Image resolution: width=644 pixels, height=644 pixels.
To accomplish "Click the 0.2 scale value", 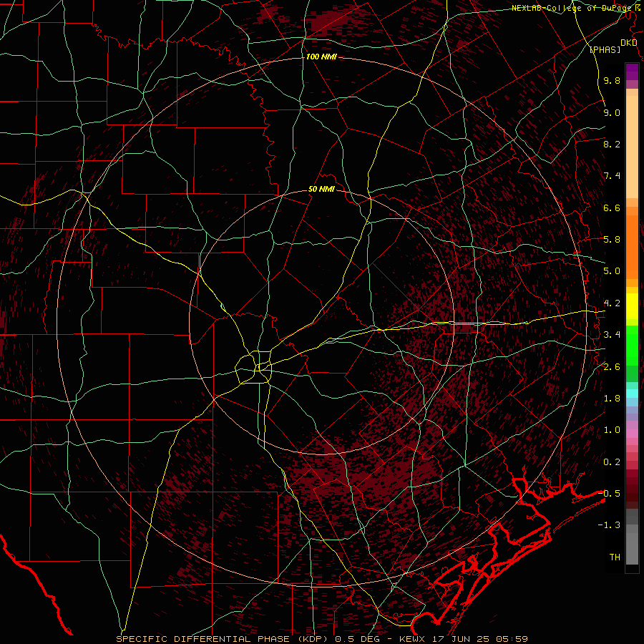I will pyautogui.click(x=612, y=462).
